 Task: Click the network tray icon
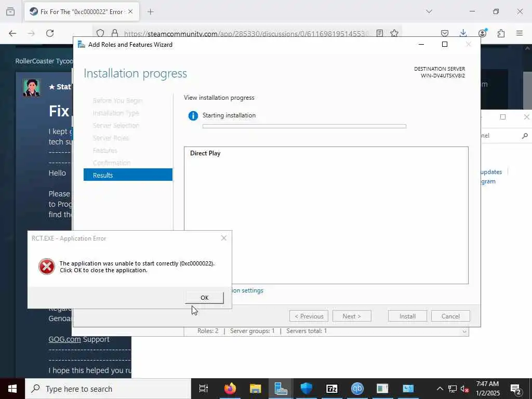pyautogui.click(x=453, y=389)
